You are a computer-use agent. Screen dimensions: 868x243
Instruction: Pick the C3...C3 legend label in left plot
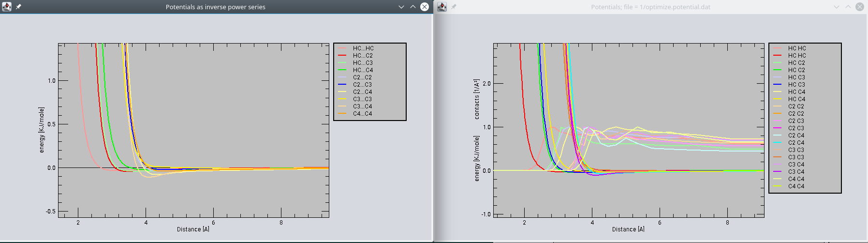(x=362, y=99)
